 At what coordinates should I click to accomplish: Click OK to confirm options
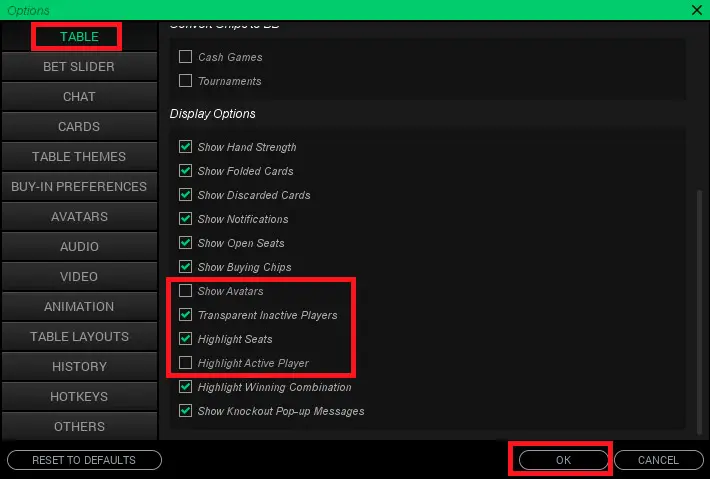tap(561, 460)
